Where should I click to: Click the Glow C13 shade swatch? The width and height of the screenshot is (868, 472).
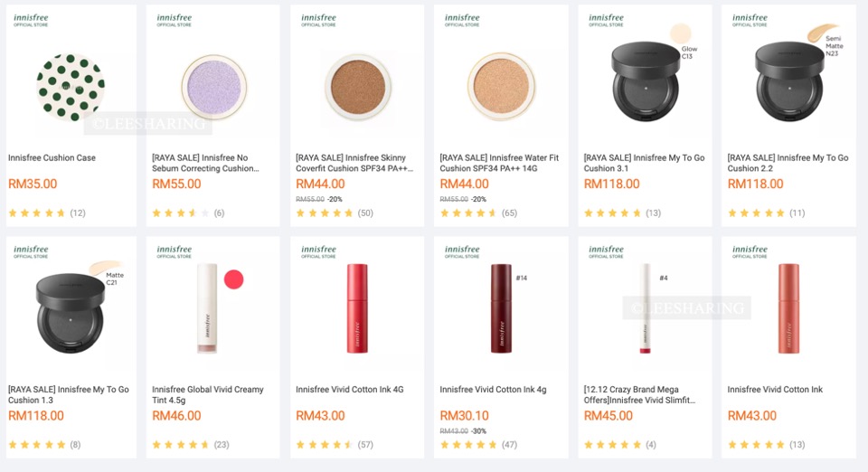pyautogui.click(x=680, y=34)
